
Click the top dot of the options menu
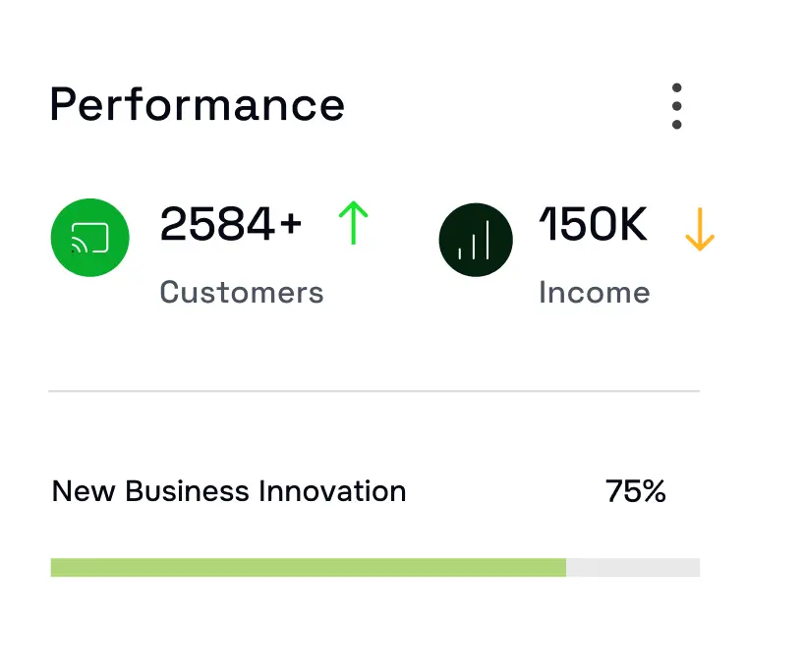coord(676,88)
